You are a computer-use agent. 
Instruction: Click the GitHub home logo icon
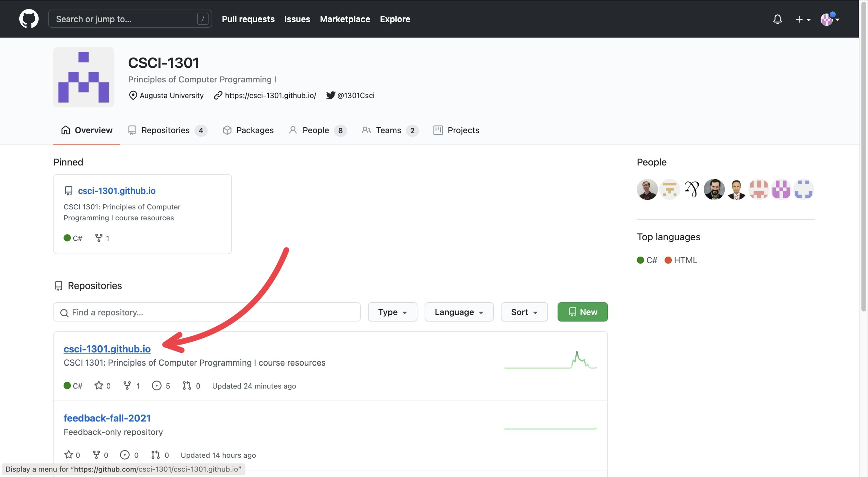[x=28, y=19]
